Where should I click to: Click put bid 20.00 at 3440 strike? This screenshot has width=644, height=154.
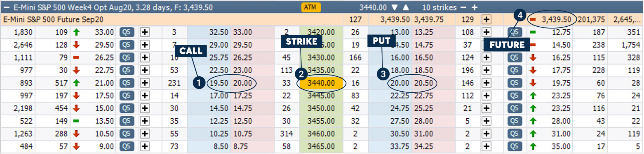point(400,83)
